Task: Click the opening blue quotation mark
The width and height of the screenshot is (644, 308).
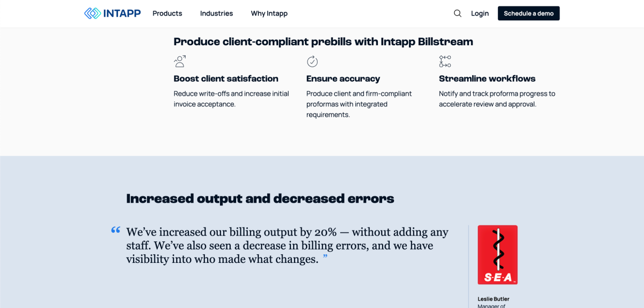Action: (116, 230)
